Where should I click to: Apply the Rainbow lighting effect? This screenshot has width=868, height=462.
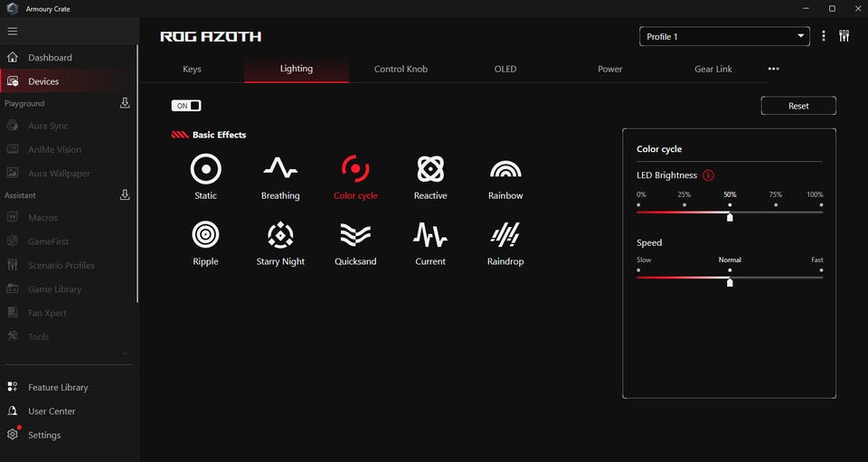tap(505, 169)
